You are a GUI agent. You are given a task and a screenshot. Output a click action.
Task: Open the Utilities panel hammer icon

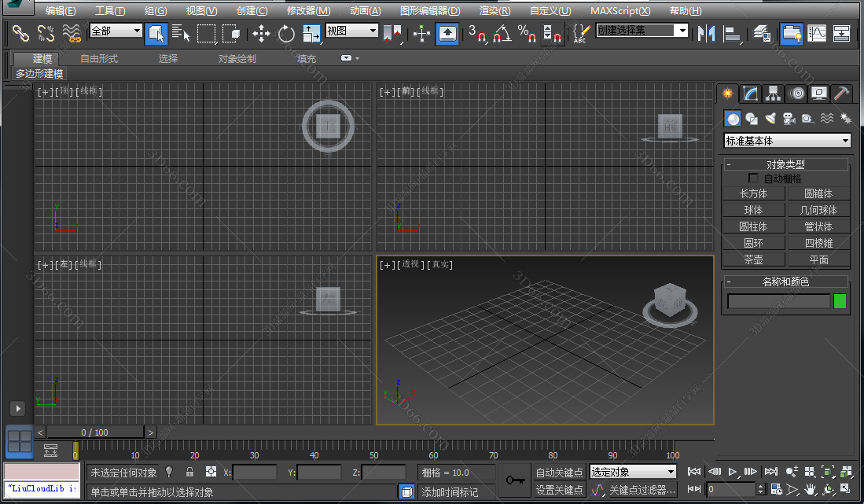click(842, 94)
